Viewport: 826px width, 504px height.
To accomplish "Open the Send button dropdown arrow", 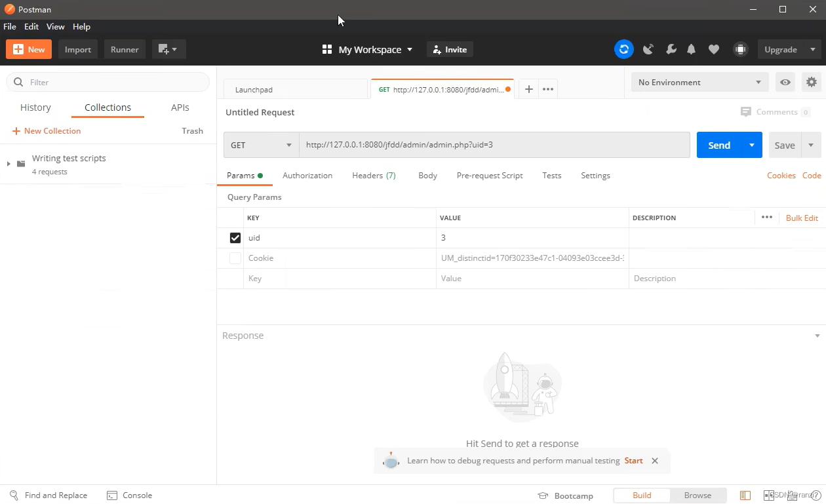I will [752, 145].
